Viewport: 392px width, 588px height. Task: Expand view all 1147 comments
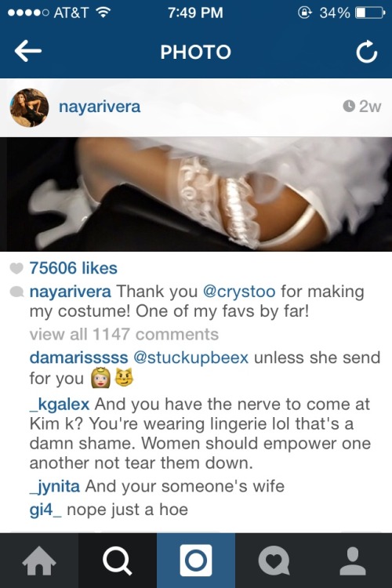click(124, 334)
